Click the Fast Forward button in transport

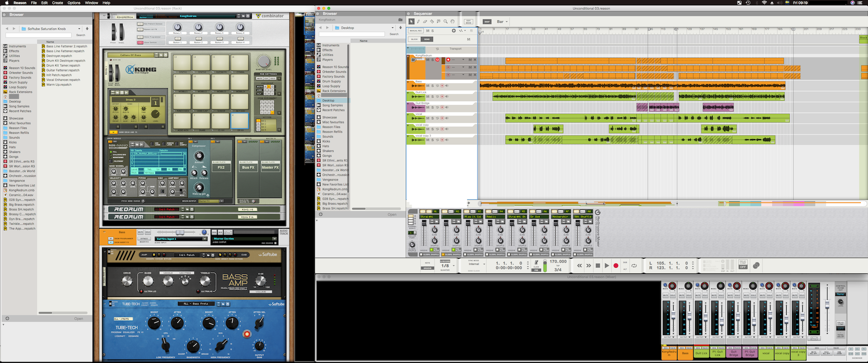click(588, 266)
